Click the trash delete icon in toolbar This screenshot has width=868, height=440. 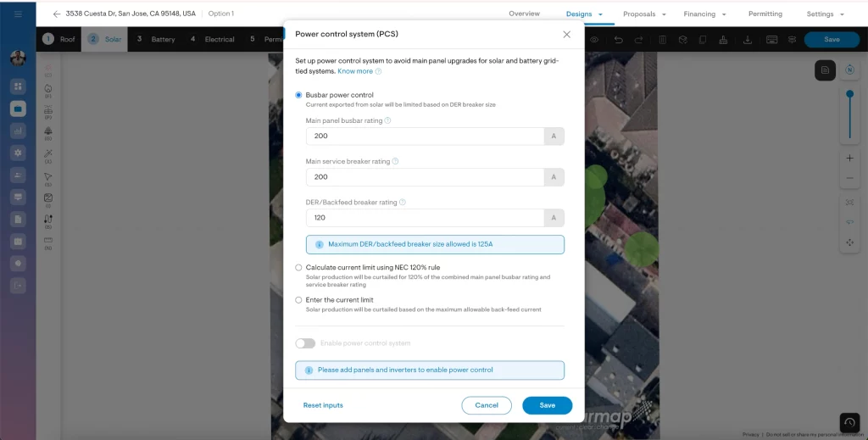tap(662, 40)
